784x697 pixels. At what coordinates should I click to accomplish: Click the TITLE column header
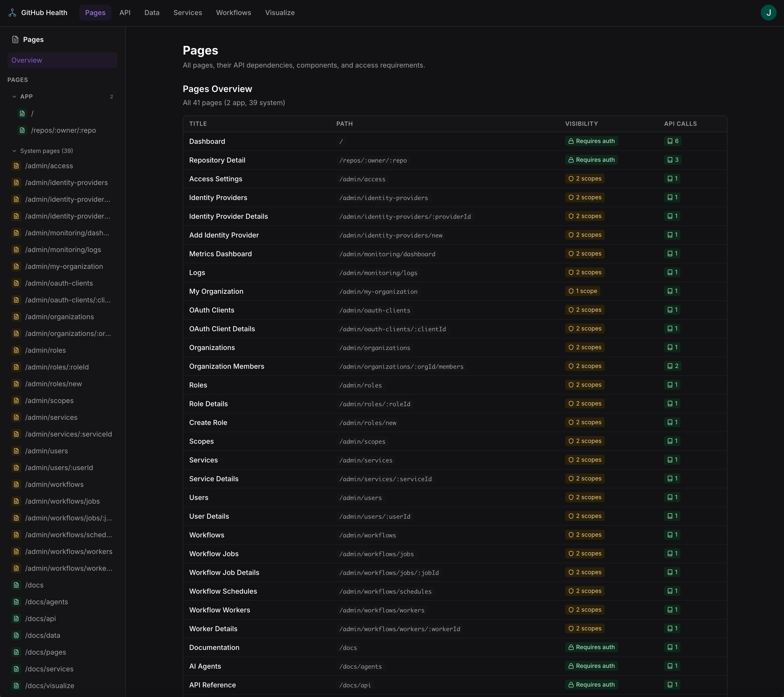pos(198,124)
